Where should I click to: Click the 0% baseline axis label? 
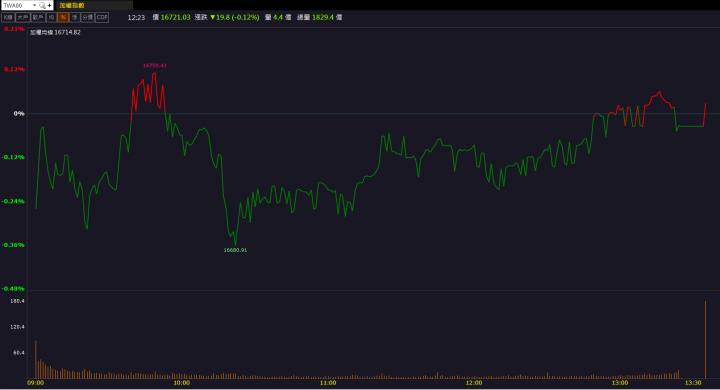tap(19, 113)
